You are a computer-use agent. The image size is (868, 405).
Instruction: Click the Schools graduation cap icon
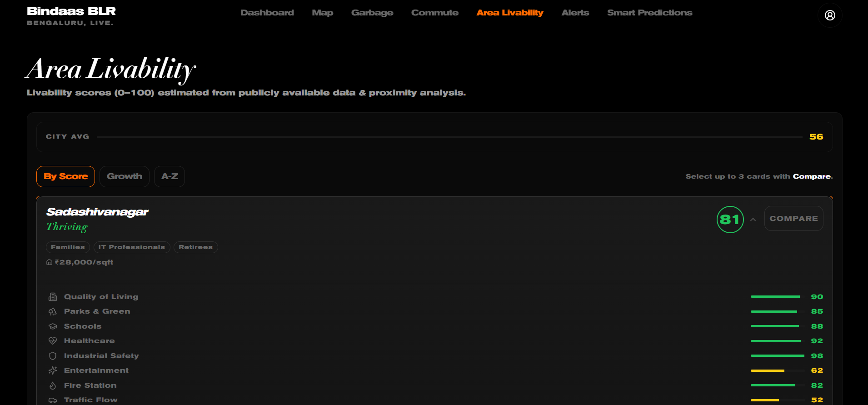pyautogui.click(x=53, y=326)
